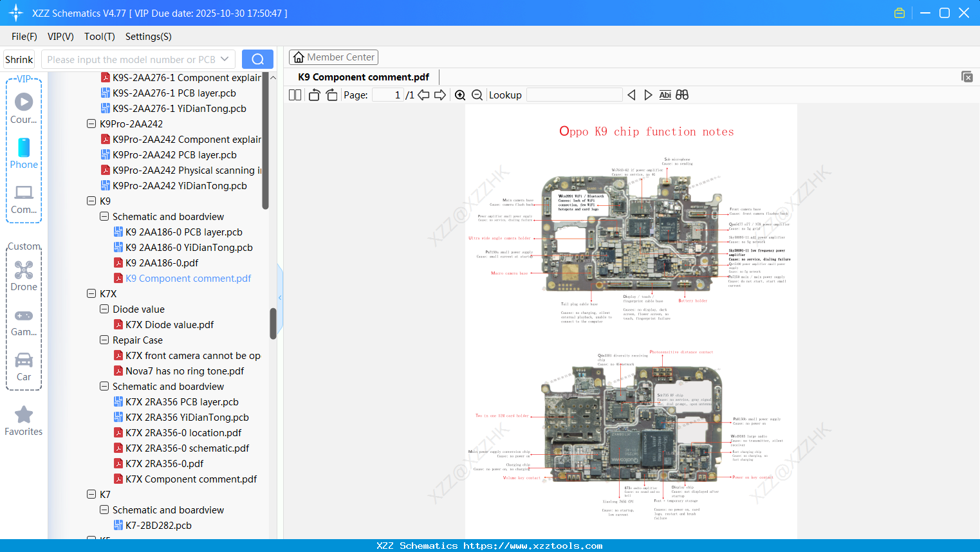This screenshot has width=980, height=552.
Task: Open the File(F) menu
Action: pos(24,37)
